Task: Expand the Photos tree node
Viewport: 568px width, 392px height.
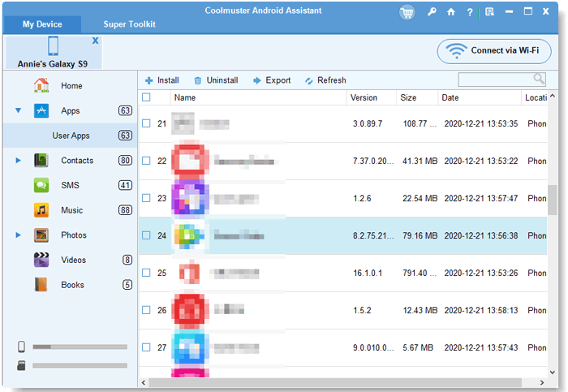Action: click(x=18, y=235)
